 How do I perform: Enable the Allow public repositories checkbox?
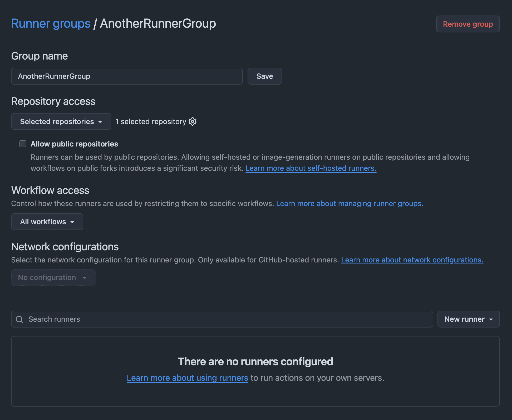pos(23,144)
